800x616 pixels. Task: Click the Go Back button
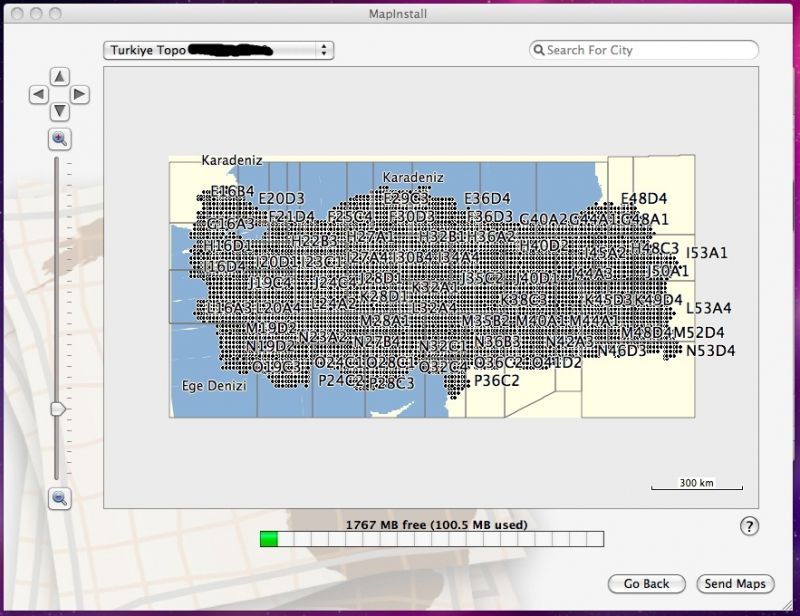pos(646,584)
